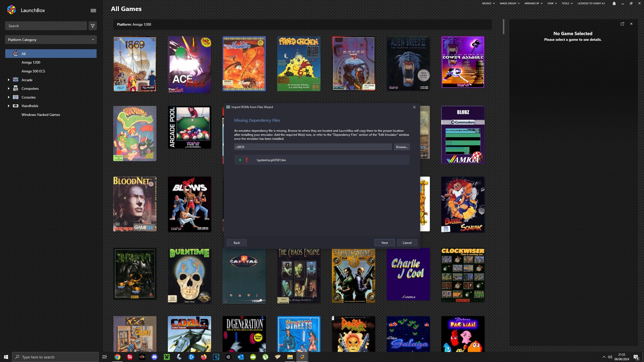Open the Action Center notifications
This screenshot has width=644, height=362.
[636, 357]
